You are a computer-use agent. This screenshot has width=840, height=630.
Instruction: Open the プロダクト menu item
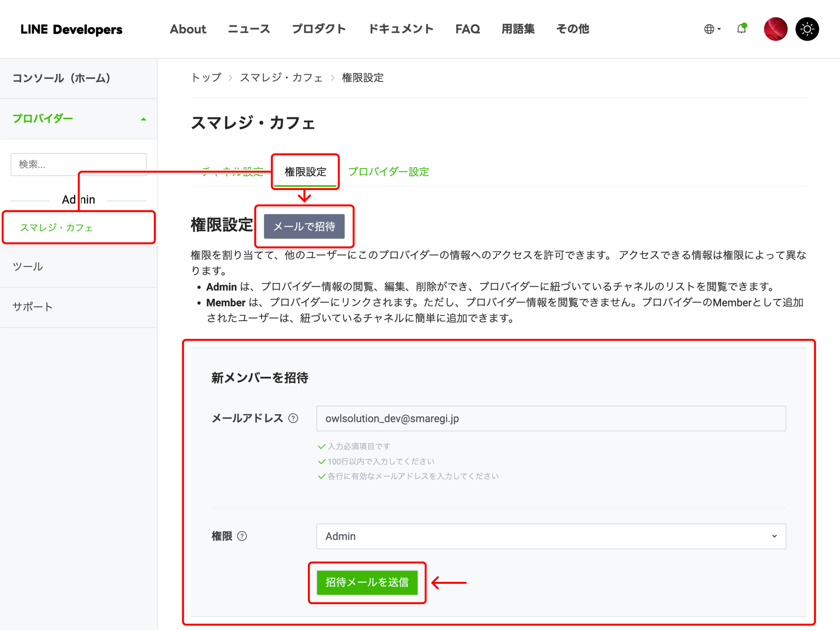(319, 29)
